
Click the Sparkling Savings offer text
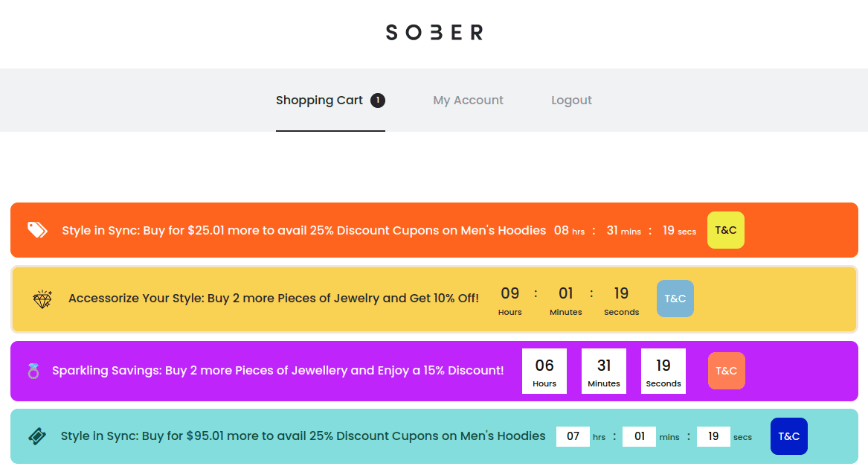277,371
